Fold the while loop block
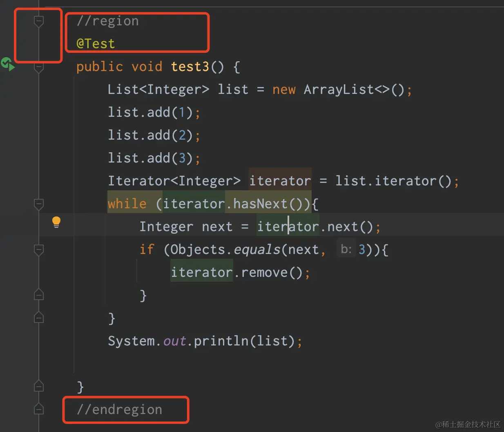Viewport: 504px width, 432px height. 39,204
